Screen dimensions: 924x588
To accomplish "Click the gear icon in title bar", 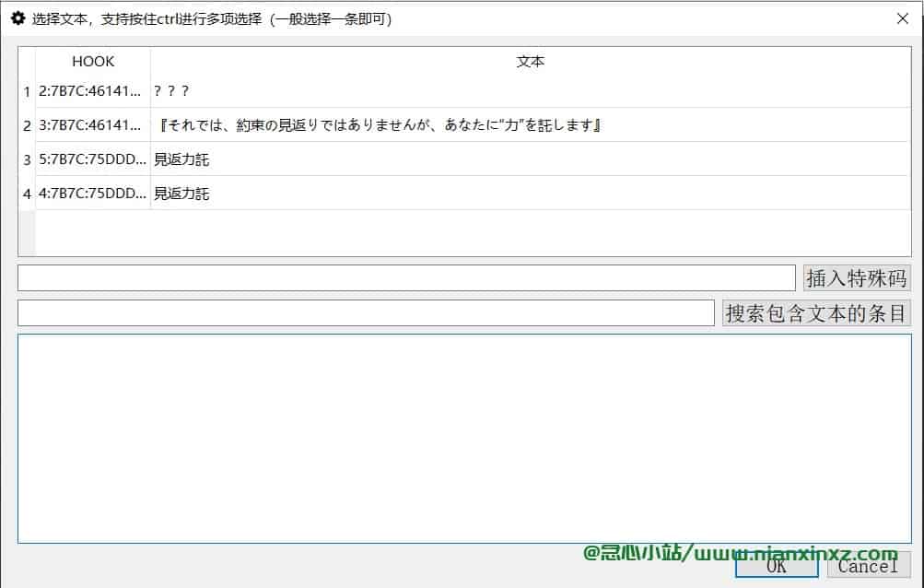I will click(18, 18).
